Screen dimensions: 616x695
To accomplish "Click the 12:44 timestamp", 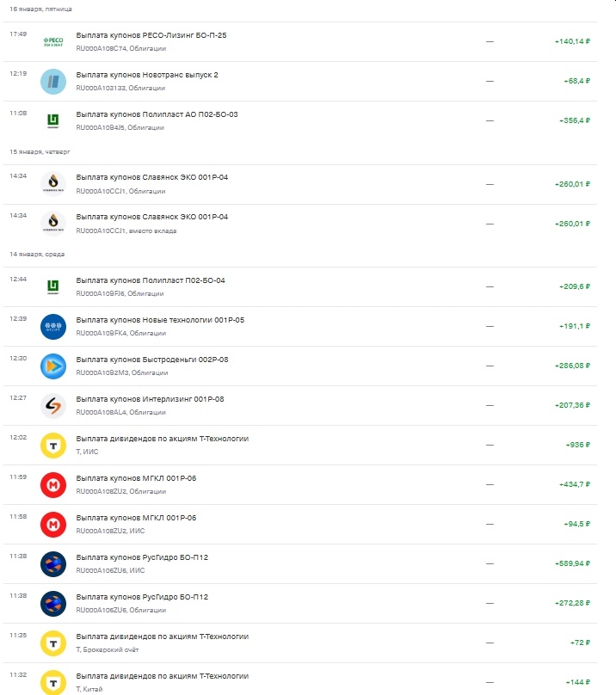I will [18, 279].
